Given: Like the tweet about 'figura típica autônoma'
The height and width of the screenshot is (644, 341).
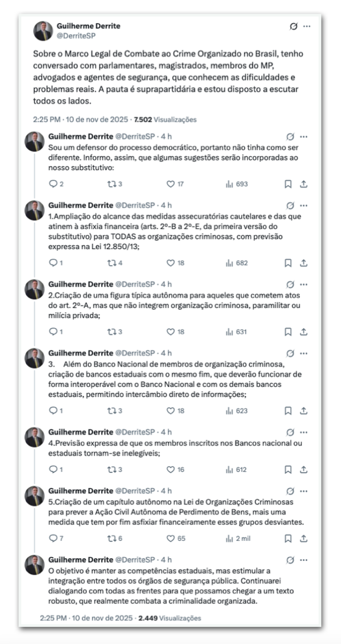Looking at the screenshot, I should tap(171, 332).
